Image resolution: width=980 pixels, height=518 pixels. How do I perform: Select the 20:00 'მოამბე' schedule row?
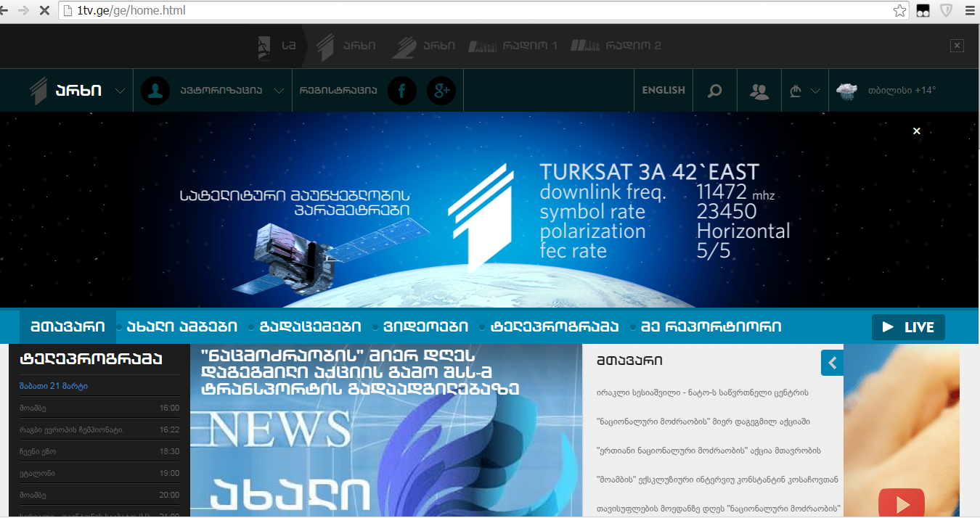[x=99, y=495]
